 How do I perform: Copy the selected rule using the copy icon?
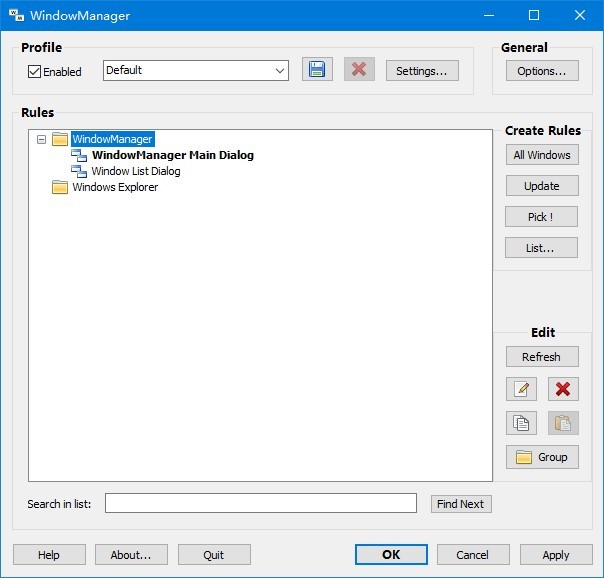click(x=521, y=423)
